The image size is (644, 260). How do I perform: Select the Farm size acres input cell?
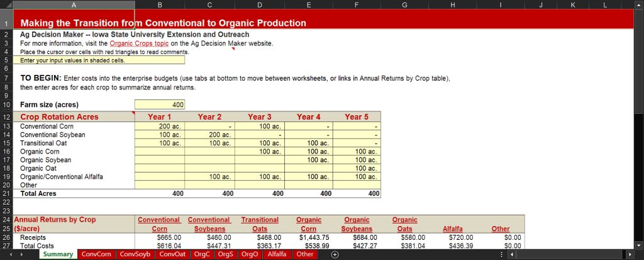[x=159, y=105]
